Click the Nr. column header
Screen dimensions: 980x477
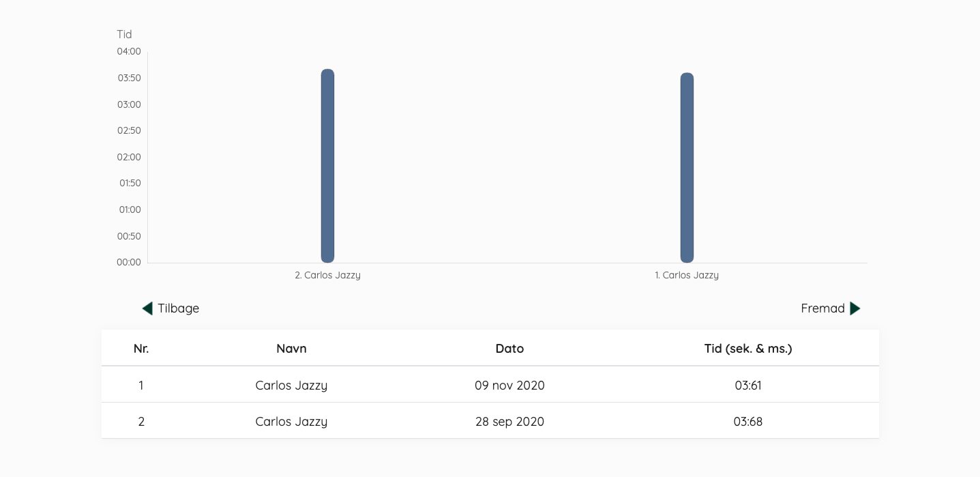pos(141,349)
